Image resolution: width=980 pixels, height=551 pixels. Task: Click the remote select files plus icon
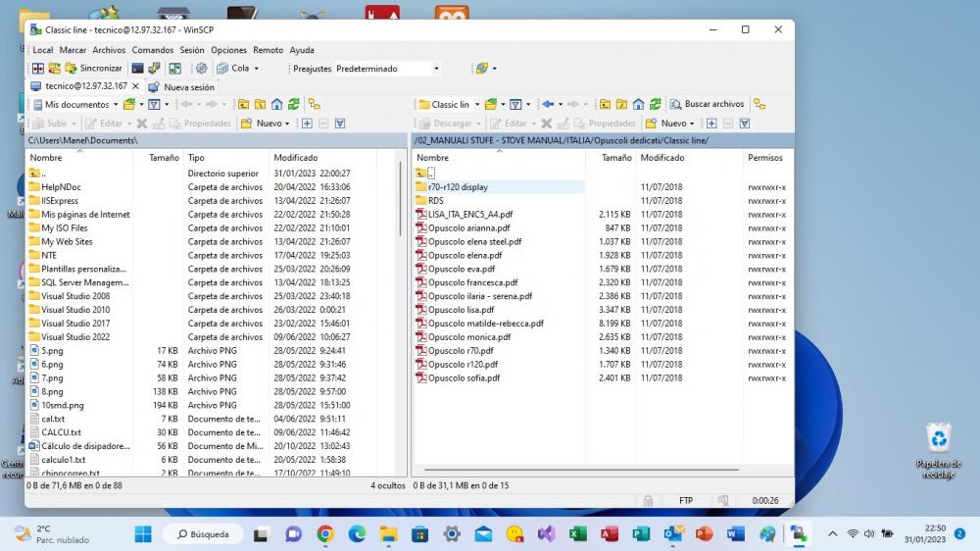click(711, 124)
